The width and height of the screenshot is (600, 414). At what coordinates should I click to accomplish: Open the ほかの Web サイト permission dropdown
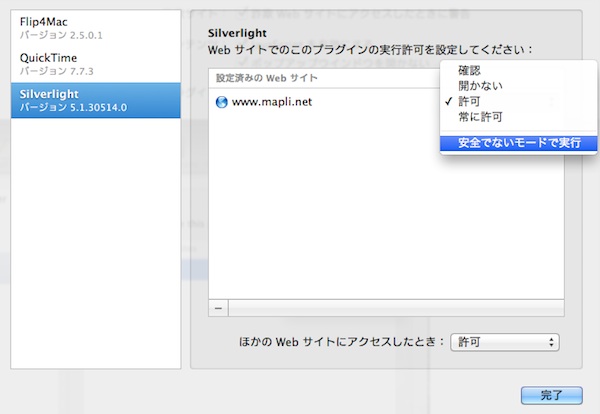coord(505,342)
